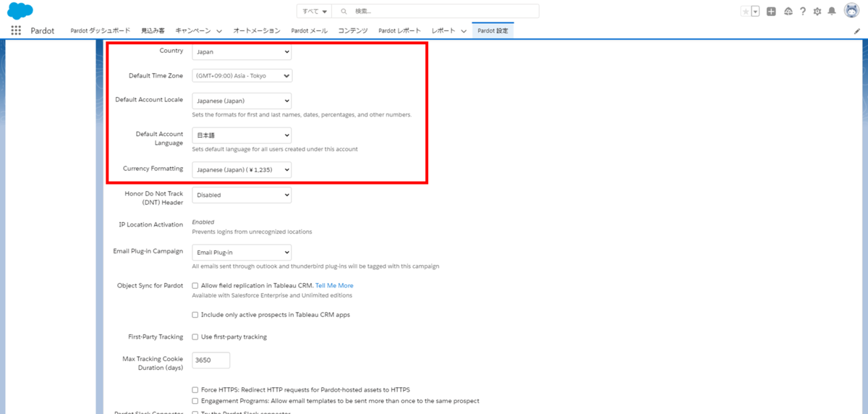Enable Use first-party tracking checkbox

(x=195, y=337)
